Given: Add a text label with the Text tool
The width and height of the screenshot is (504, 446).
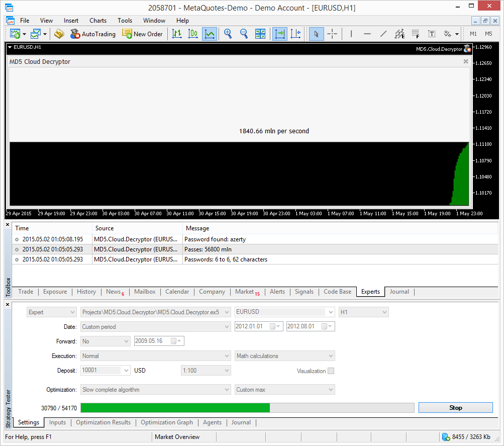Looking at the screenshot, I should point(431,34).
